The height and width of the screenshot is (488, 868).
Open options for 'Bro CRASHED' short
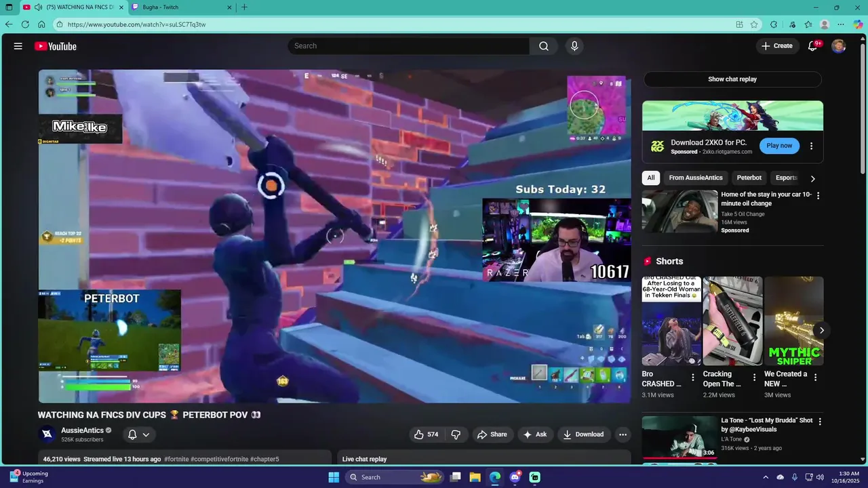pyautogui.click(x=692, y=378)
